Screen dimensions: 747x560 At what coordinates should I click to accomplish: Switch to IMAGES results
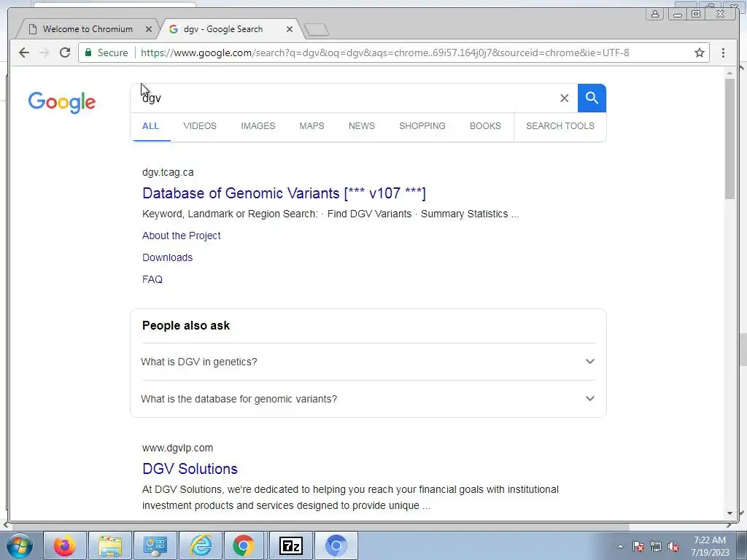click(258, 126)
